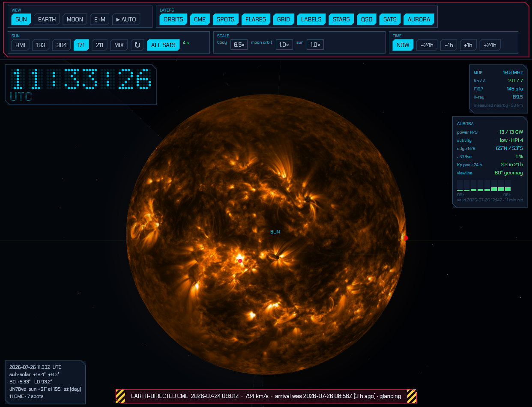Step time back 24 hours
Image resolution: width=532 pixels, height=407 pixels.
click(x=427, y=45)
